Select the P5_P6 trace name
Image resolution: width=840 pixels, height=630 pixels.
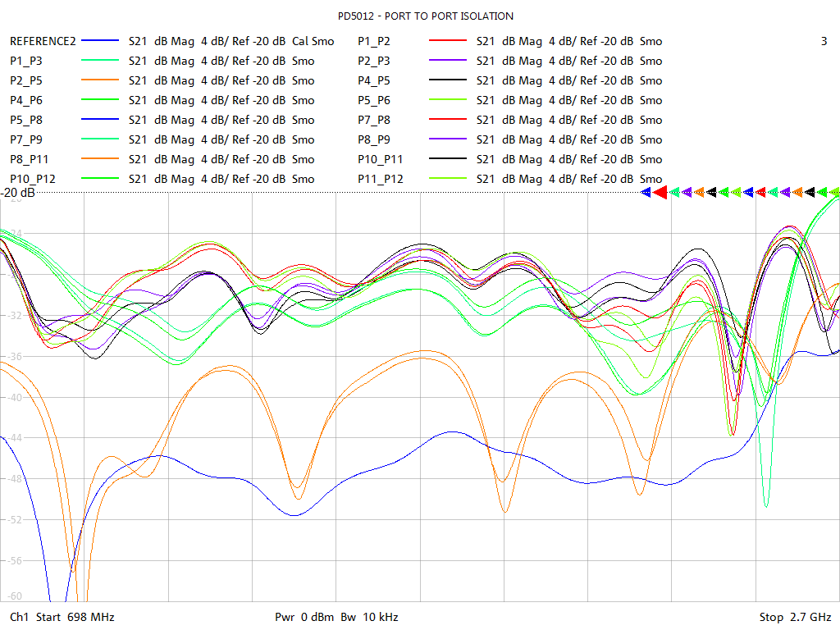pyautogui.click(x=374, y=100)
